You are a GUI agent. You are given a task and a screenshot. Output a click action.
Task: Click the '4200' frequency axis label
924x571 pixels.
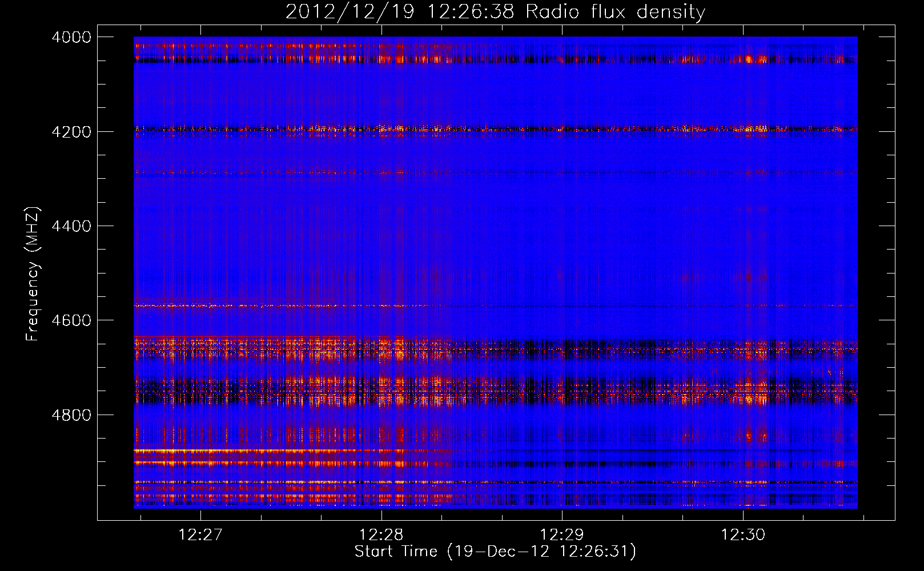tap(71, 132)
